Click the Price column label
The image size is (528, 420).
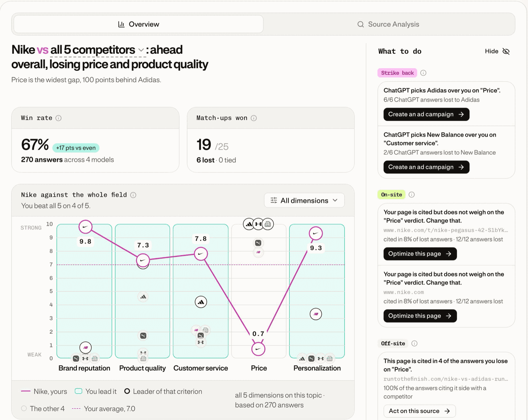click(x=259, y=368)
